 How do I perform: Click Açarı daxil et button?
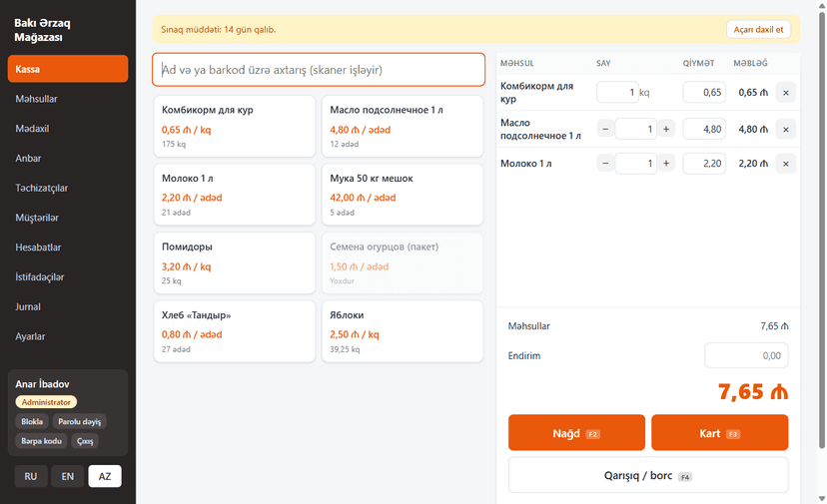[758, 30]
